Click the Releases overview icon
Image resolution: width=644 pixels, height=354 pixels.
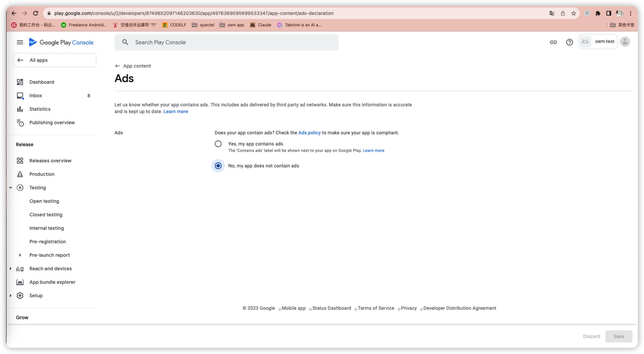coord(20,161)
